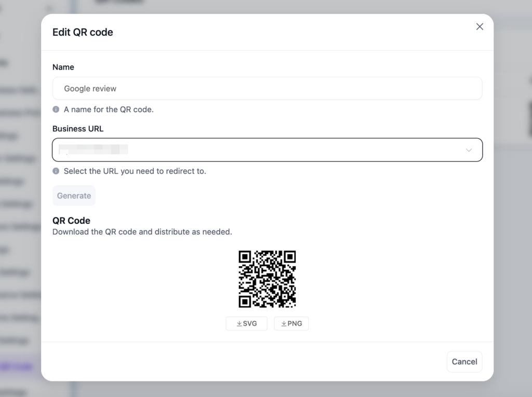Click the Cancel button

[464, 362]
